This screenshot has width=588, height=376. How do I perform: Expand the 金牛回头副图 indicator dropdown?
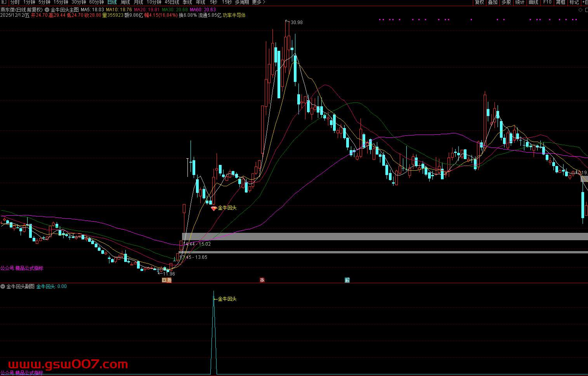[3, 286]
